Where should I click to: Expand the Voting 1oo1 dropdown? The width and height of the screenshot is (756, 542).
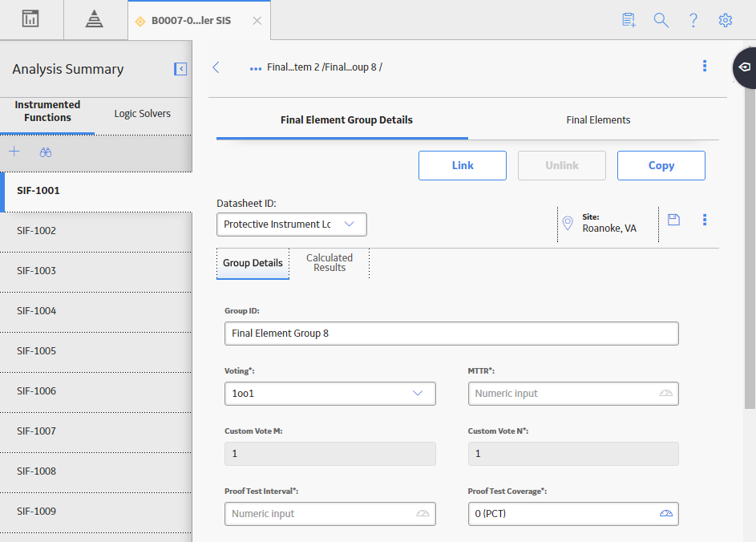[330, 394]
